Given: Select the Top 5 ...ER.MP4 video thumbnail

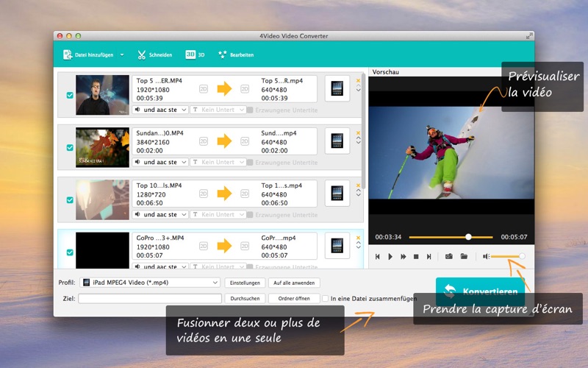Looking at the screenshot, I should pos(102,95).
